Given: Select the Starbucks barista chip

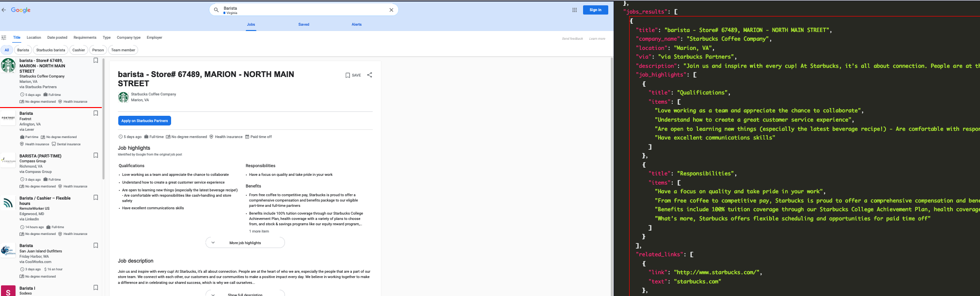Looking at the screenshot, I should click(x=50, y=50).
